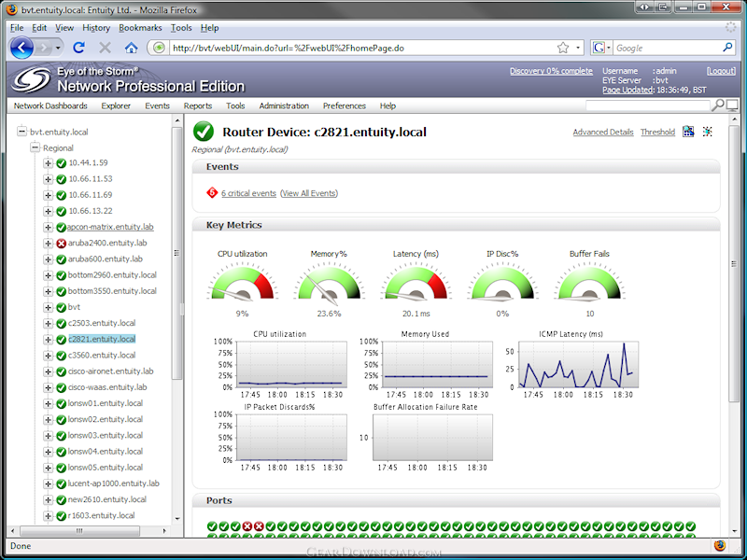747x560 pixels.
Task: Bookmark this page with star icon
Action: point(563,48)
